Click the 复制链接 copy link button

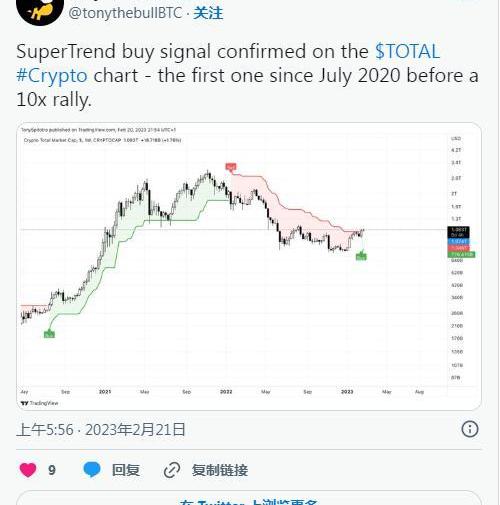(x=220, y=470)
